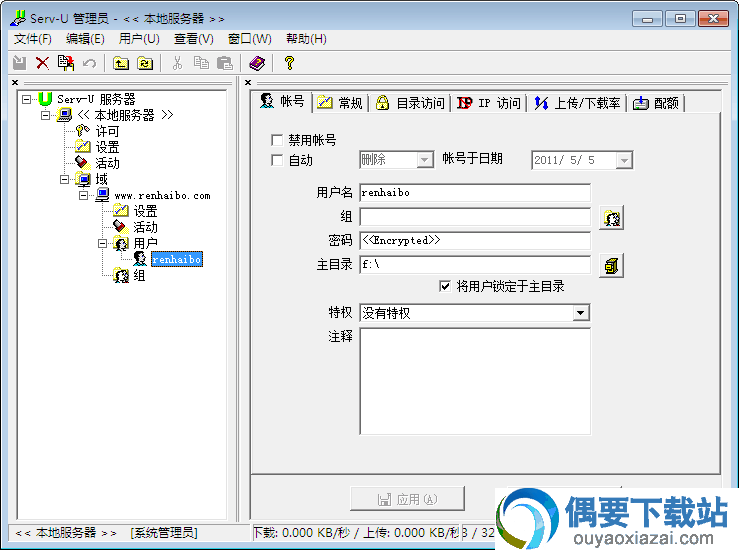This screenshot has height=550, width=739.
Task: Click the 密码 field showing Encrypted
Action: pyautogui.click(x=475, y=240)
